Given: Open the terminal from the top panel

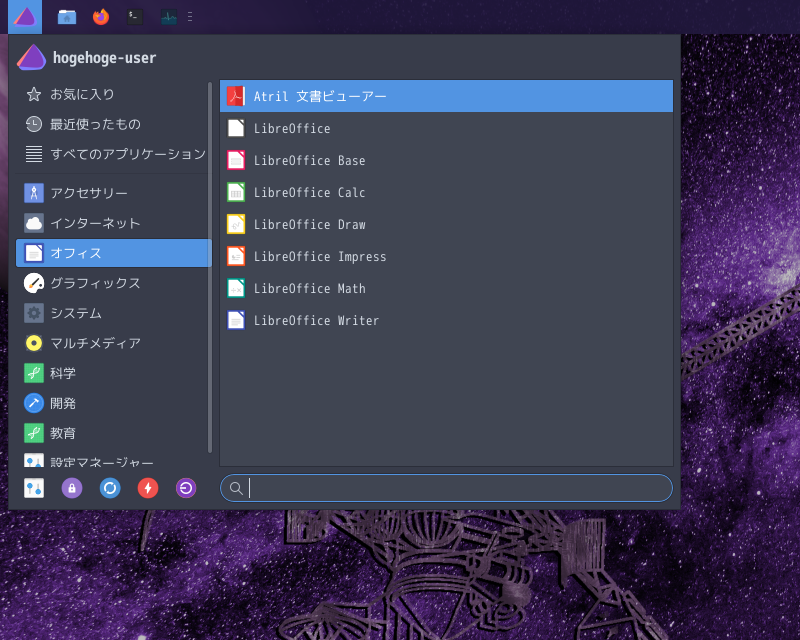Looking at the screenshot, I should [x=135, y=17].
